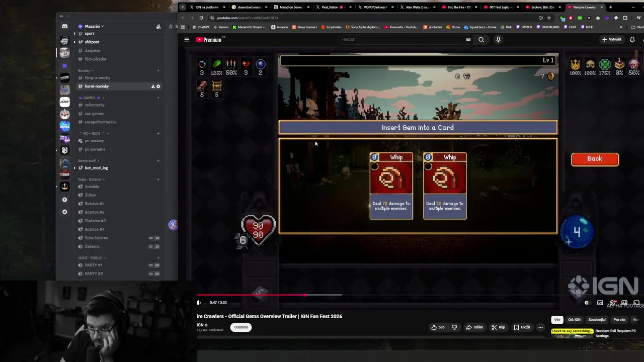Screen dimensions: 644x362
Task: Open the ChatGPT bookmark
Action: 201,27
